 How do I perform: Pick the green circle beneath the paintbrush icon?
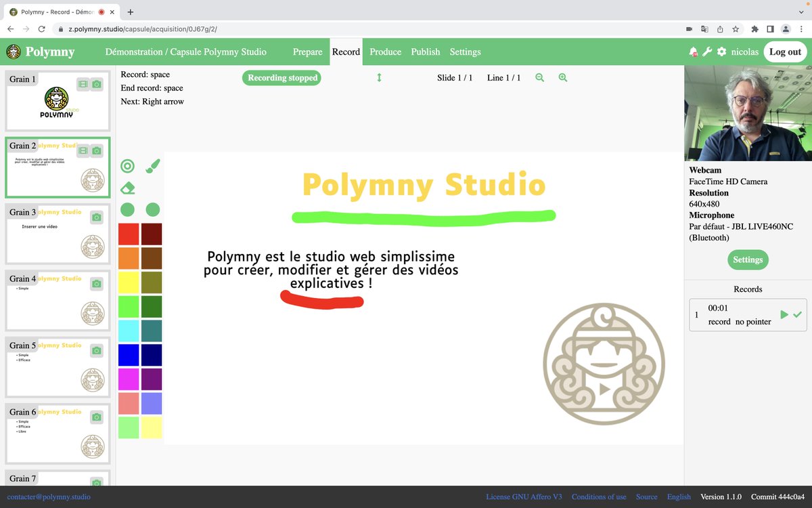[x=153, y=210]
